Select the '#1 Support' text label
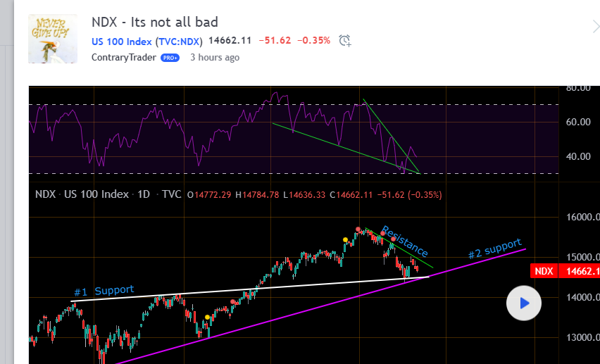The image size is (600, 364). [104, 290]
